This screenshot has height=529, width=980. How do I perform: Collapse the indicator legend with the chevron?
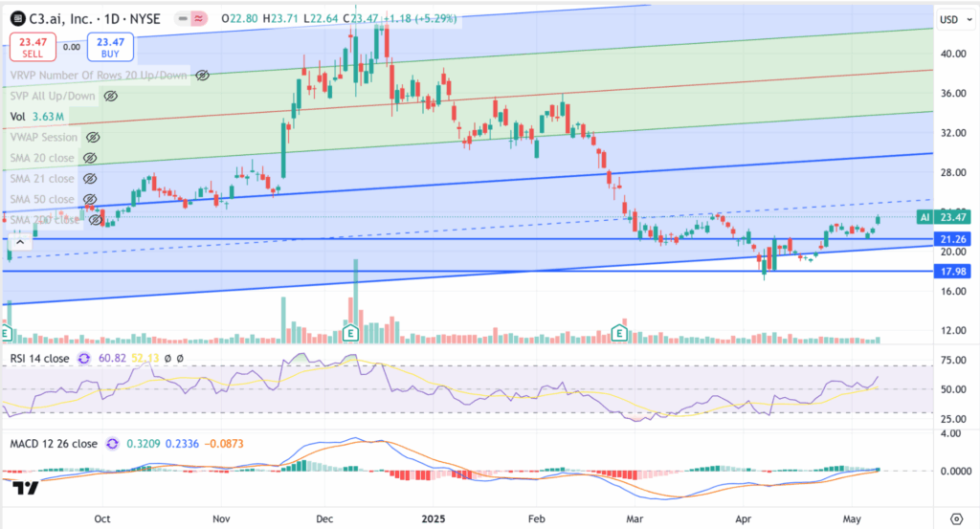(x=19, y=242)
